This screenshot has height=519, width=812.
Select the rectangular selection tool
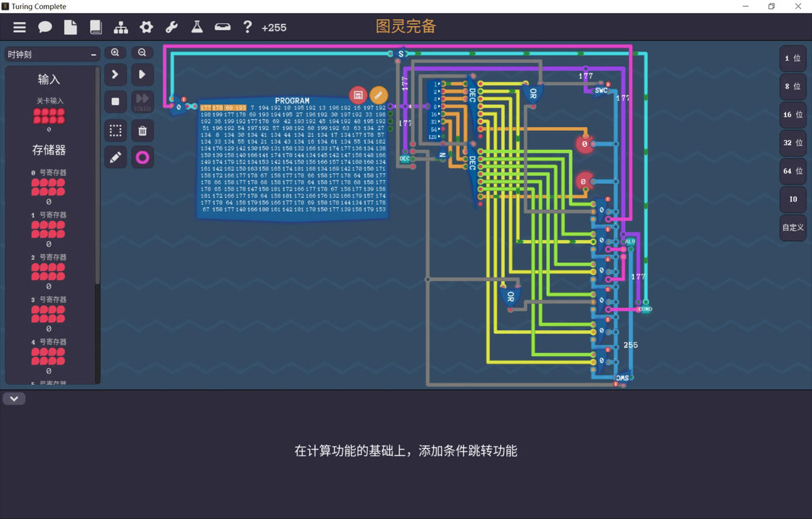tap(116, 131)
